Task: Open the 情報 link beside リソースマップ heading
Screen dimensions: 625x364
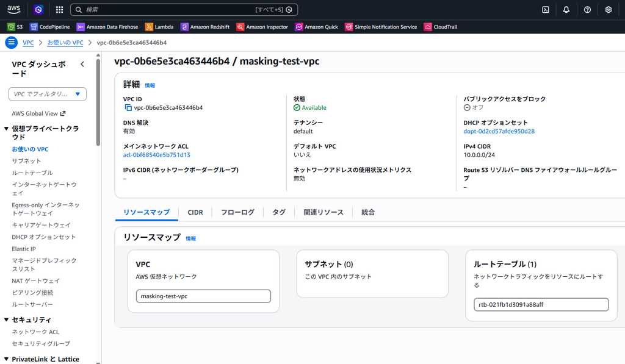Action: tap(191, 238)
